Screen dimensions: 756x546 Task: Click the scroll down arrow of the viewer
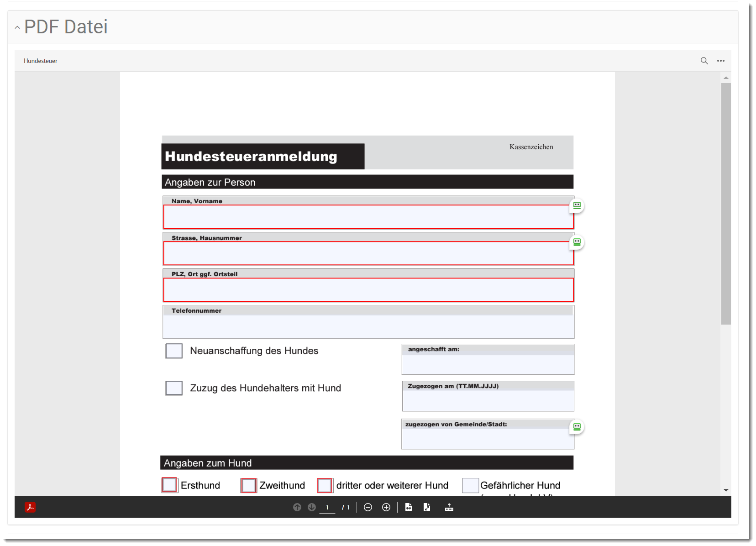tap(726, 490)
